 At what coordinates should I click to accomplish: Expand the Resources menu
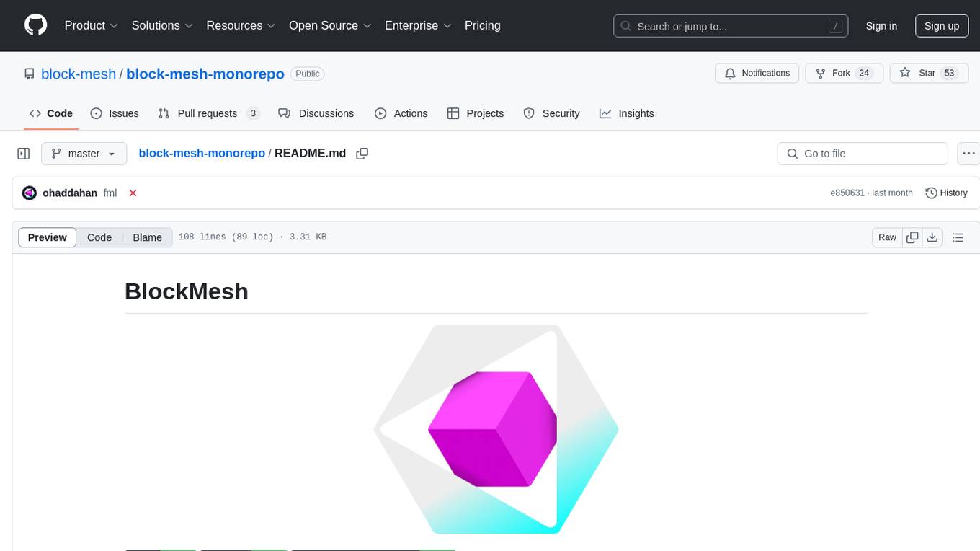pyautogui.click(x=241, y=25)
